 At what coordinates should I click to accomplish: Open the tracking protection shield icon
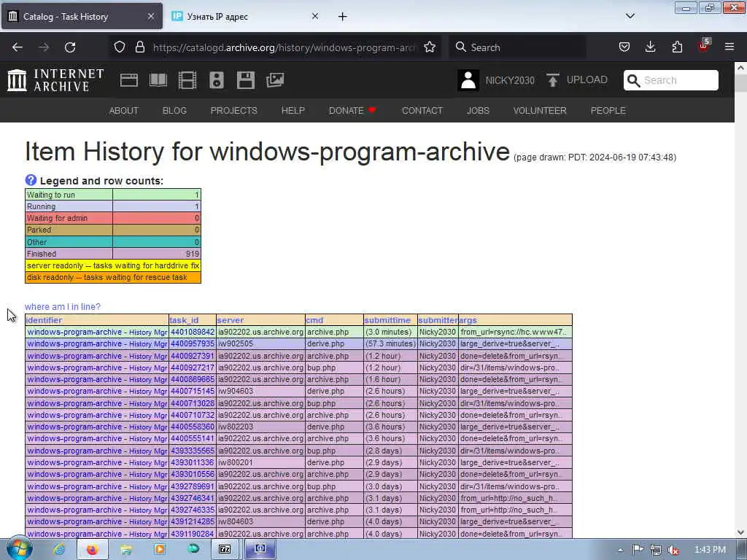pyautogui.click(x=120, y=47)
